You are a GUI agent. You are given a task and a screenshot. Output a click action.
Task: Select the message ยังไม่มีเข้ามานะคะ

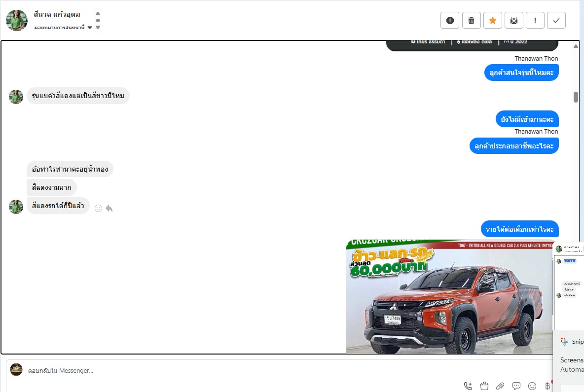point(527,119)
